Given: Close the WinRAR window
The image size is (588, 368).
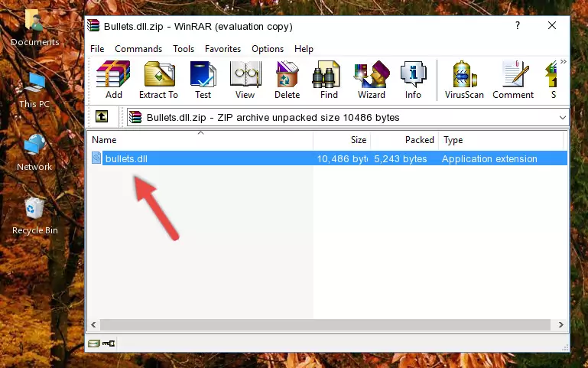Looking at the screenshot, I should pos(551,25).
